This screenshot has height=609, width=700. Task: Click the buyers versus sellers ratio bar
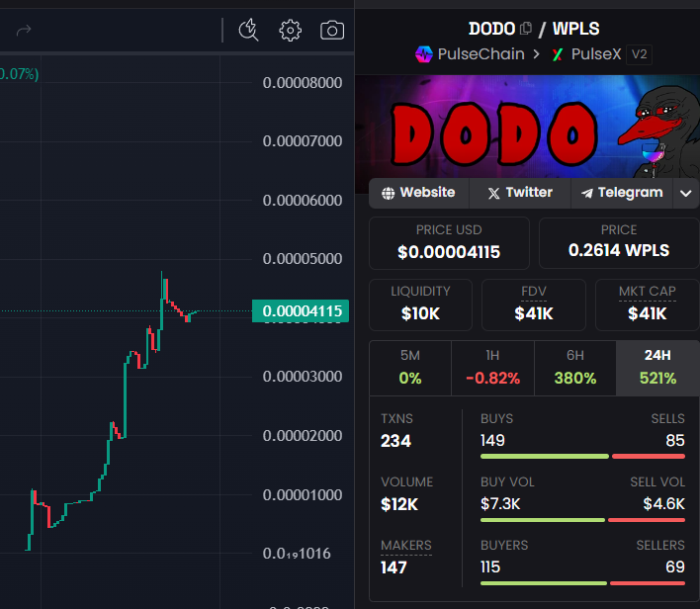[582, 583]
